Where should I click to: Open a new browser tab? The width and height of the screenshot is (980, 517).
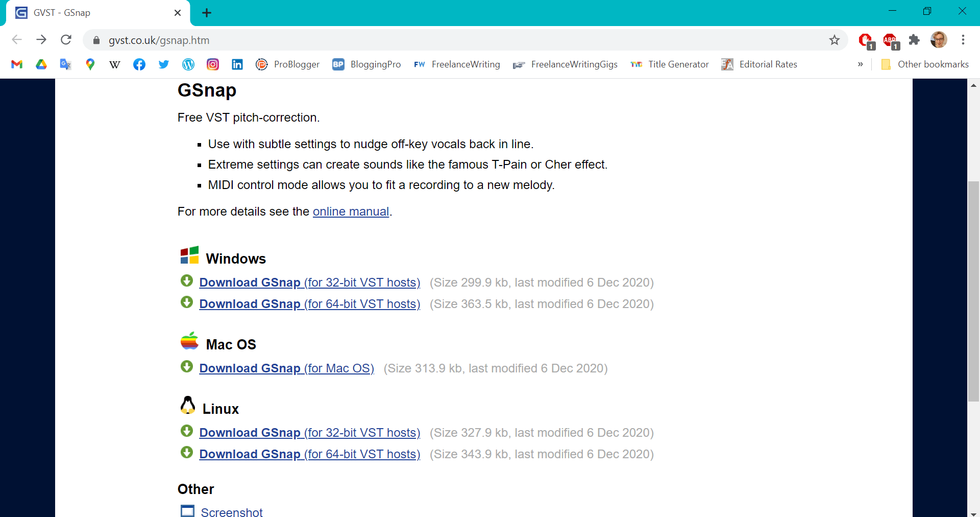tap(207, 13)
